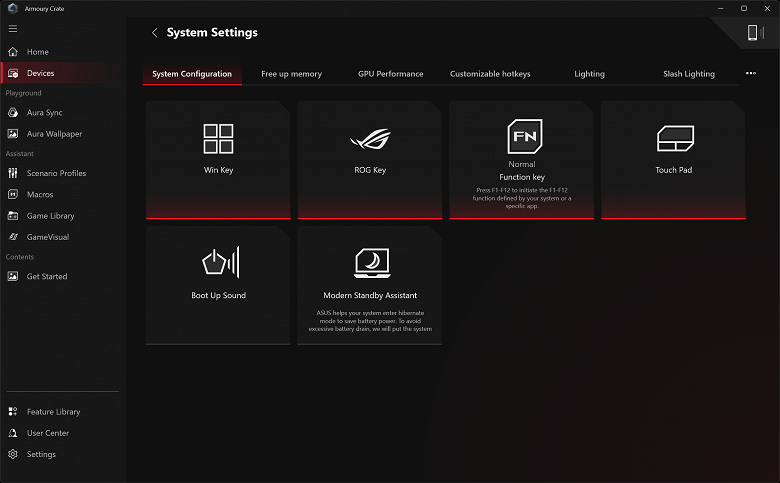Open GameVisual label in sidebar
The width and height of the screenshot is (780, 483).
(48, 237)
